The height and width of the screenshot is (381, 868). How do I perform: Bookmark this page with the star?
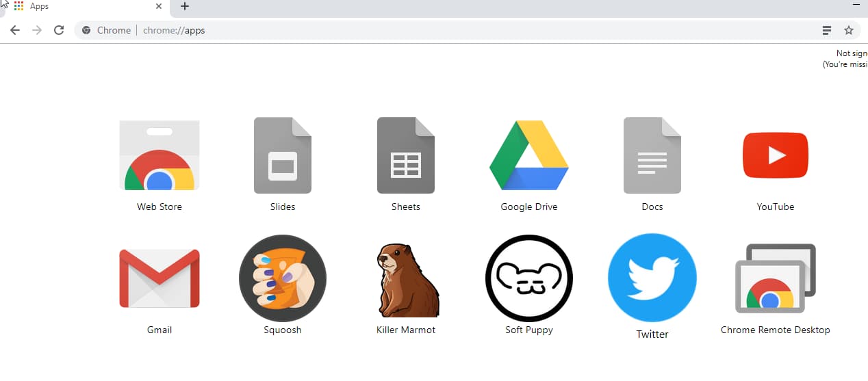coord(849,30)
